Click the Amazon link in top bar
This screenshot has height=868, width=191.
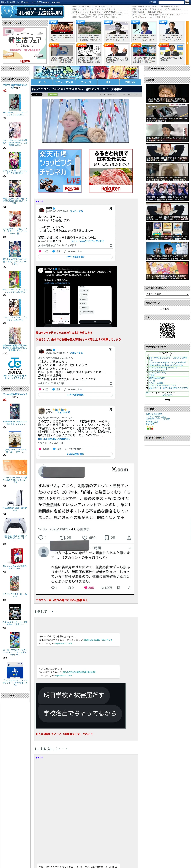46,2
